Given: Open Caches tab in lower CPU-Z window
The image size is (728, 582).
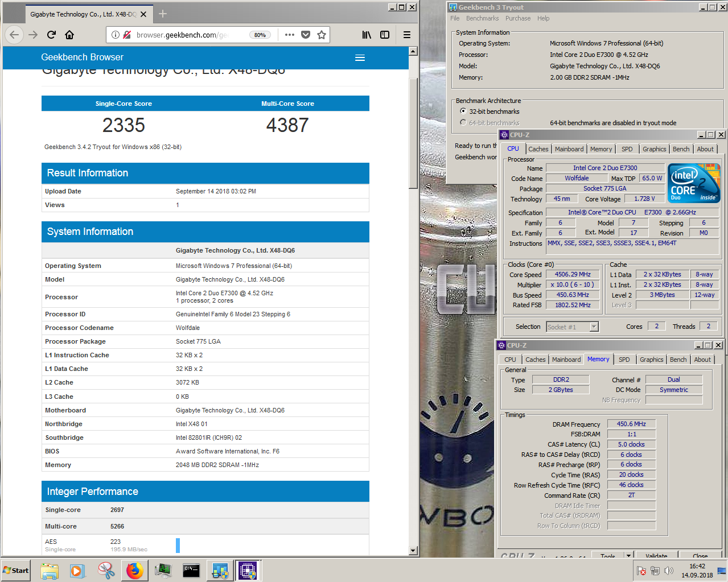Looking at the screenshot, I should [x=536, y=360].
